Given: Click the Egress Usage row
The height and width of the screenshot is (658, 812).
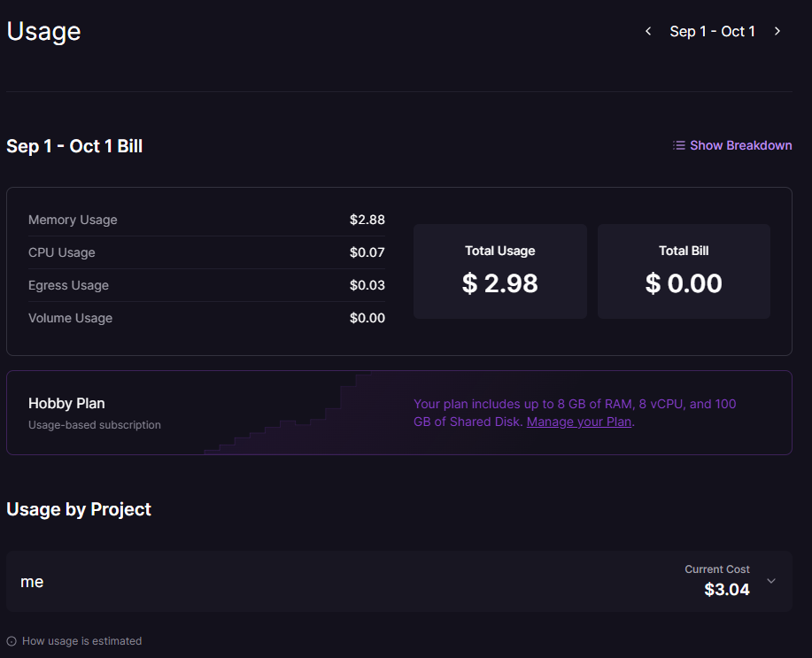Looking at the screenshot, I should pos(206,285).
